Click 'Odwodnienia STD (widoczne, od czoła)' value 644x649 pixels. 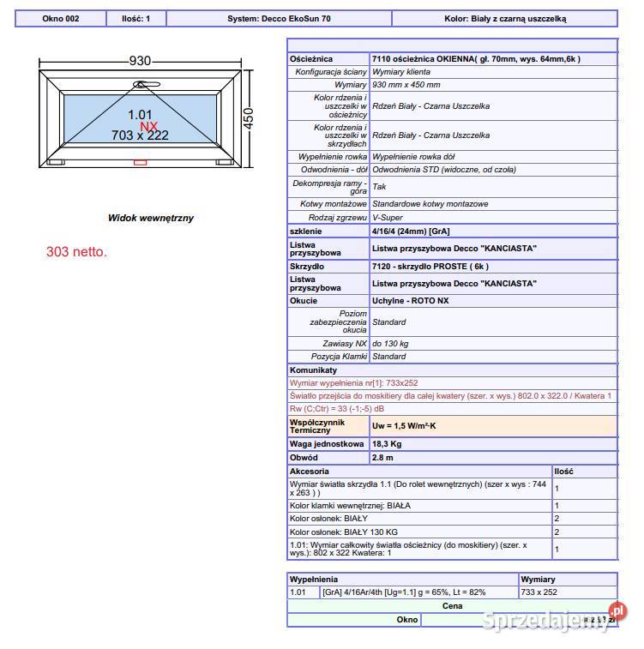tap(444, 170)
